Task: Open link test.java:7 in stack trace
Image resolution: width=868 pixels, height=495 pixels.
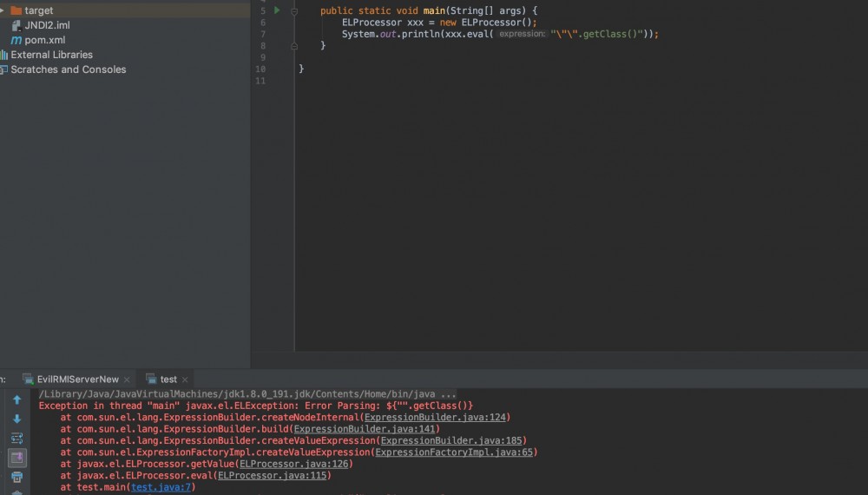Action: click(161, 487)
